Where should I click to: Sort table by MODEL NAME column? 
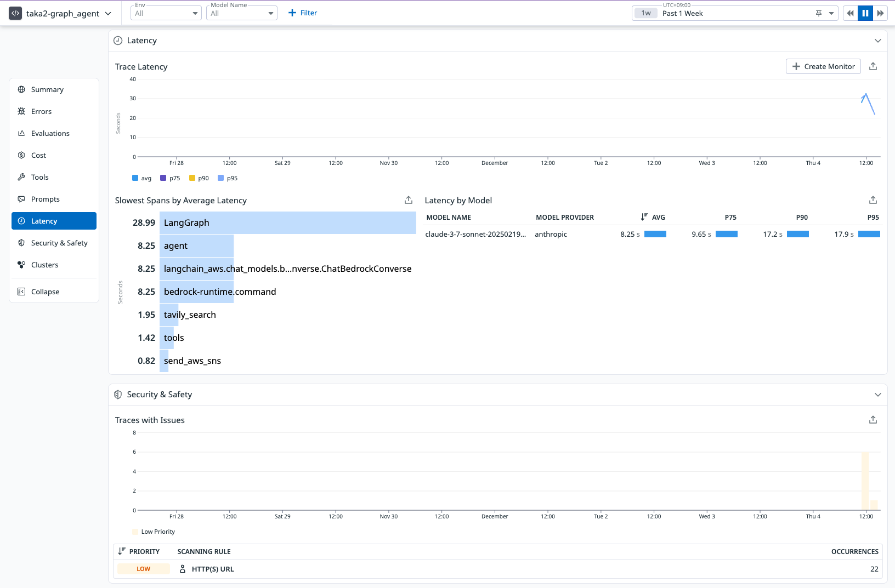pyautogui.click(x=449, y=218)
